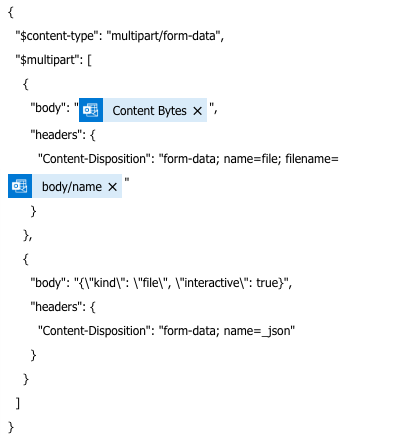The image size is (403, 438).
Task: Click the first "Content-Disposition" key
Action: coord(94,159)
